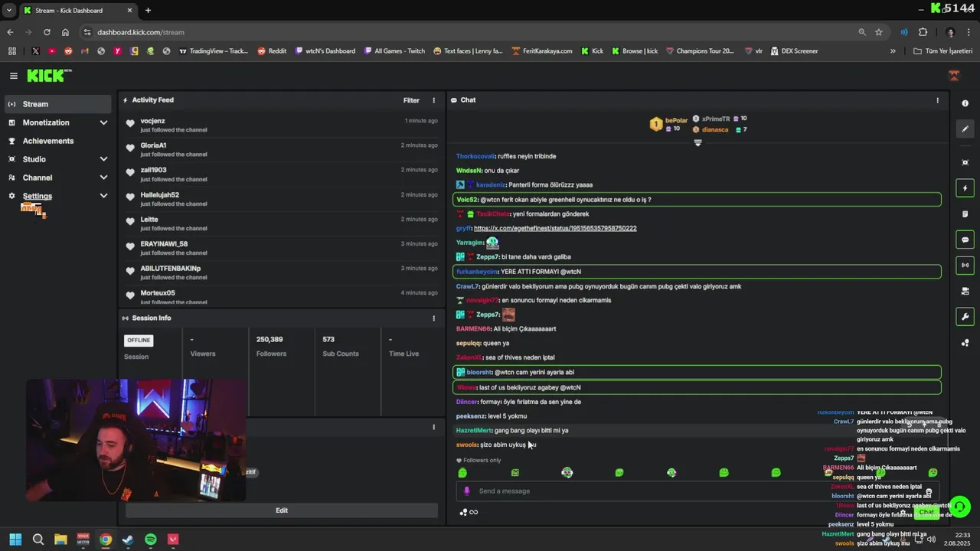Open a new browser tab with plus button
980x551 pixels.
[148, 11]
